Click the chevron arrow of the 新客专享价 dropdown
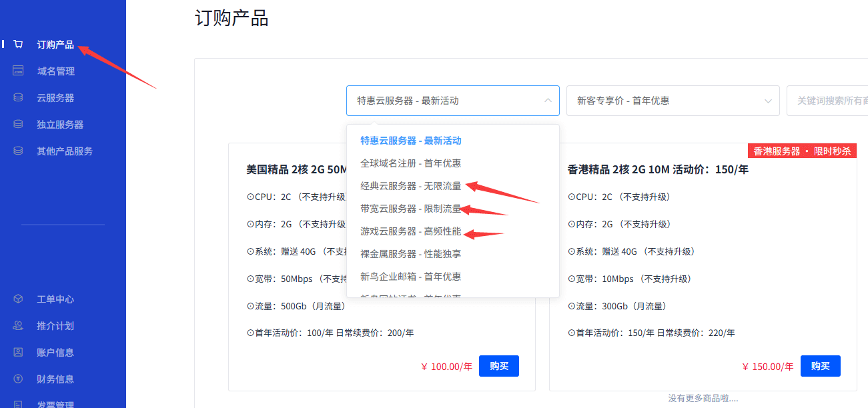This screenshot has height=408, width=868. pyautogui.click(x=768, y=101)
